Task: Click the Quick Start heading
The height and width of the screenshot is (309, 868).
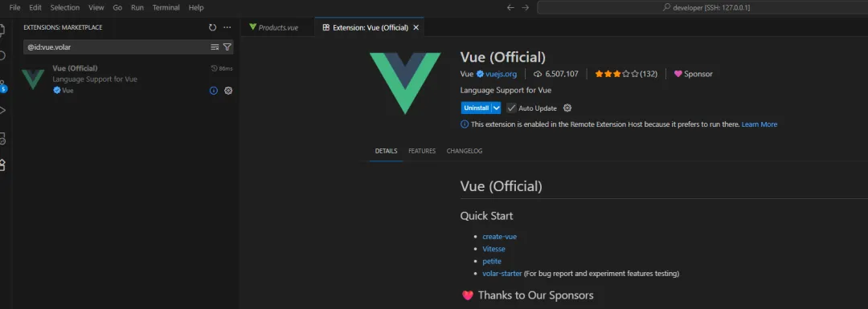Action: click(486, 216)
